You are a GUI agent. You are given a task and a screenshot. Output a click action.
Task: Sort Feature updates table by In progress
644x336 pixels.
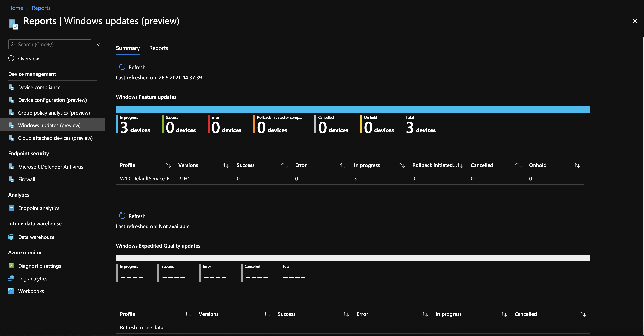pyautogui.click(x=402, y=165)
